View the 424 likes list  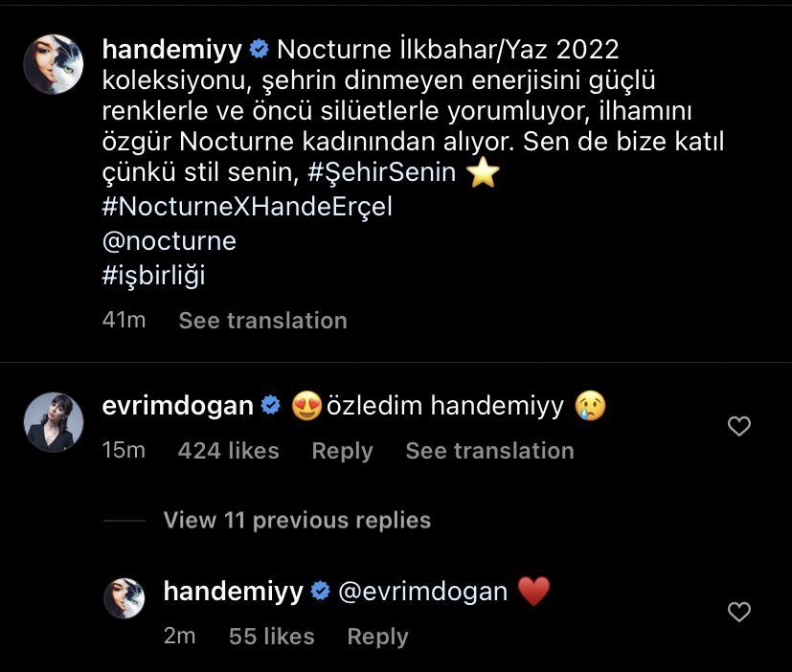click(x=228, y=451)
